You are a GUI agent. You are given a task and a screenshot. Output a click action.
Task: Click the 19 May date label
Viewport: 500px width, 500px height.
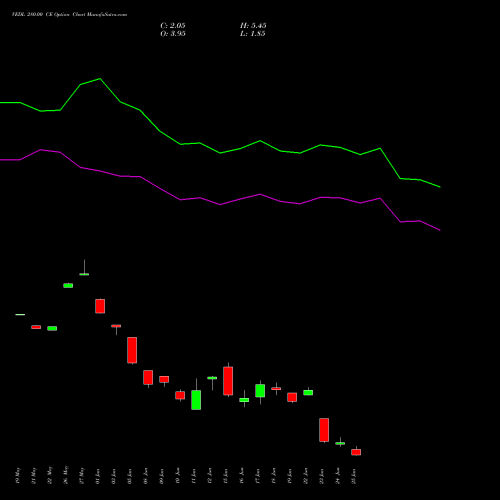[18, 476]
